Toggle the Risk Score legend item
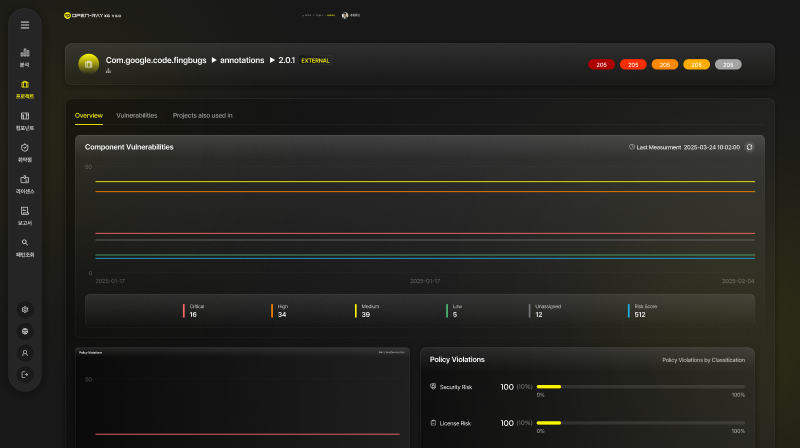Image resolution: width=800 pixels, height=448 pixels. point(642,311)
